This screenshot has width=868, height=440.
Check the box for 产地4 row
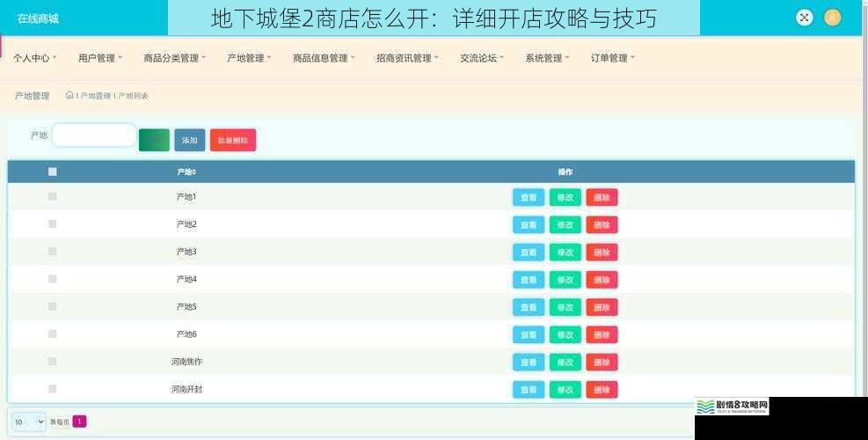53,279
